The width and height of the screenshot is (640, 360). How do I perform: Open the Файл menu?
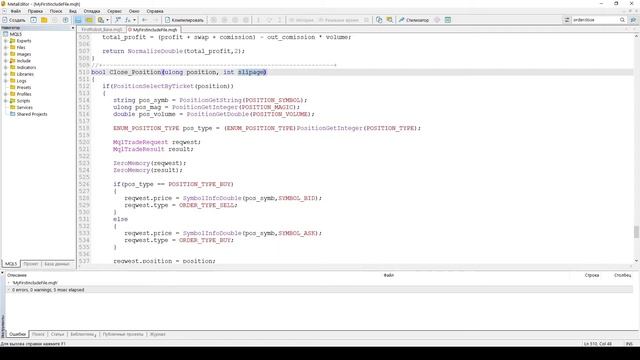click(16, 11)
